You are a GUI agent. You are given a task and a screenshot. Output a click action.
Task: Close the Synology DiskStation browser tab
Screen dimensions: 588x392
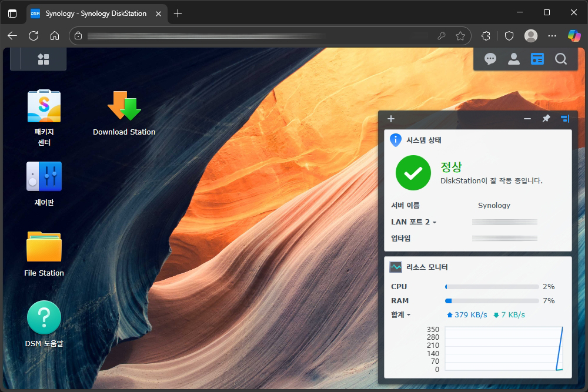point(158,14)
